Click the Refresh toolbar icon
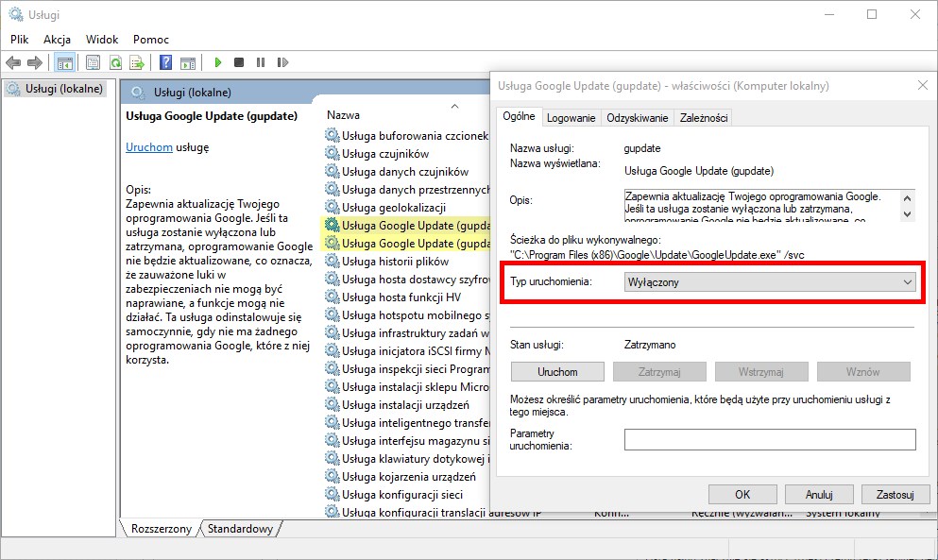The width and height of the screenshot is (938, 560). tap(115, 62)
